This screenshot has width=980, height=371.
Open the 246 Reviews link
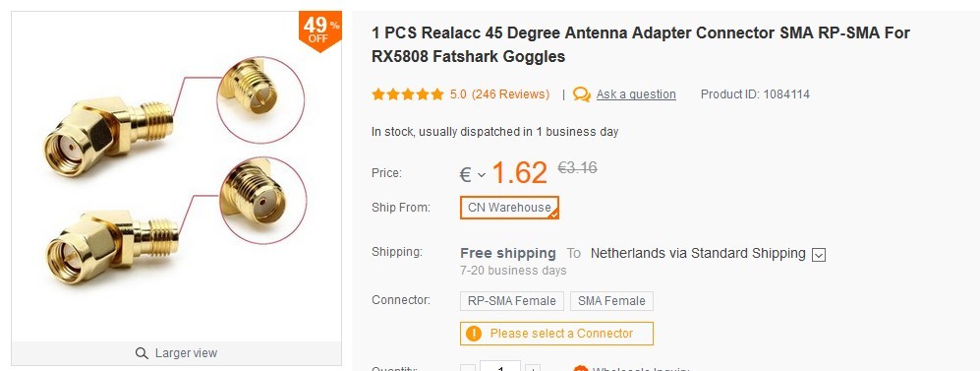pyautogui.click(x=510, y=94)
